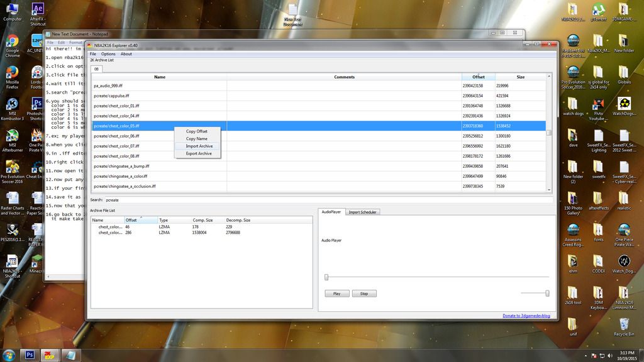Viewport: 644px width, 362px height.
Task: Switch to the AudioPlayer tab
Action: click(331, 212)
